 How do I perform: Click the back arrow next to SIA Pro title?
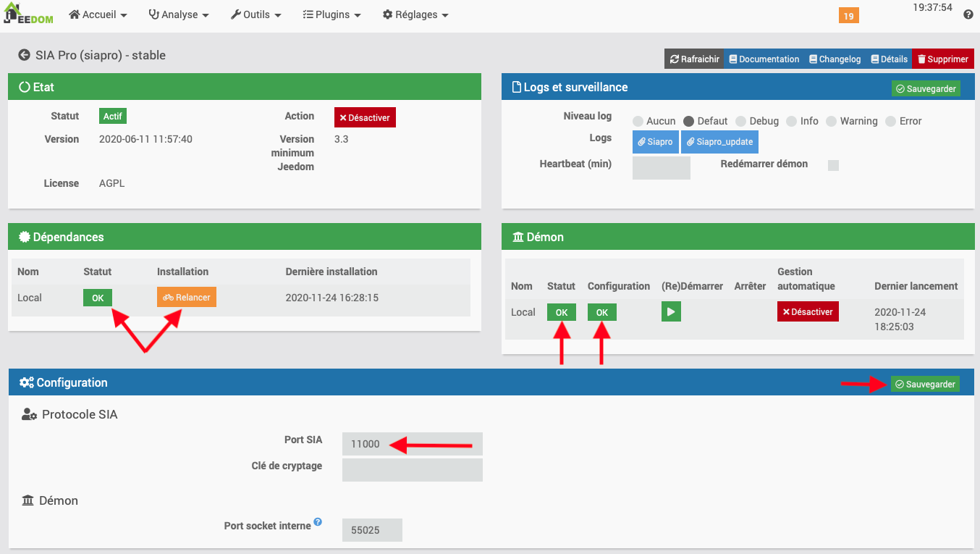24,54
